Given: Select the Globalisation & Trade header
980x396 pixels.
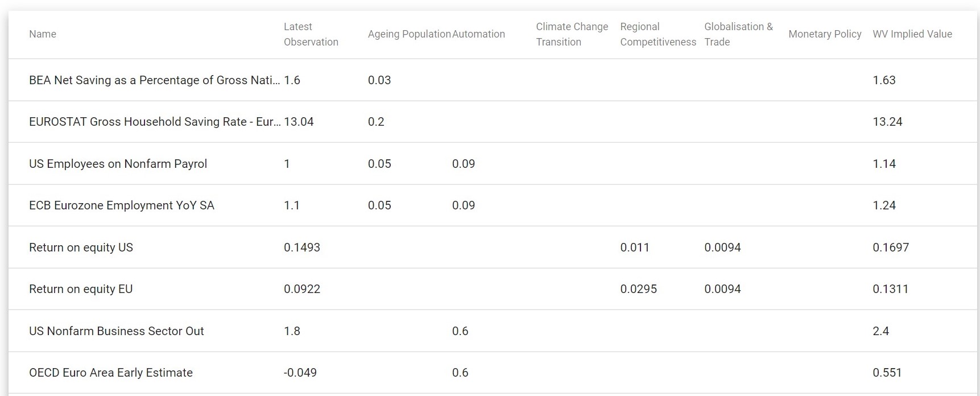Looking at the screenshot, I should pos(738,34).
